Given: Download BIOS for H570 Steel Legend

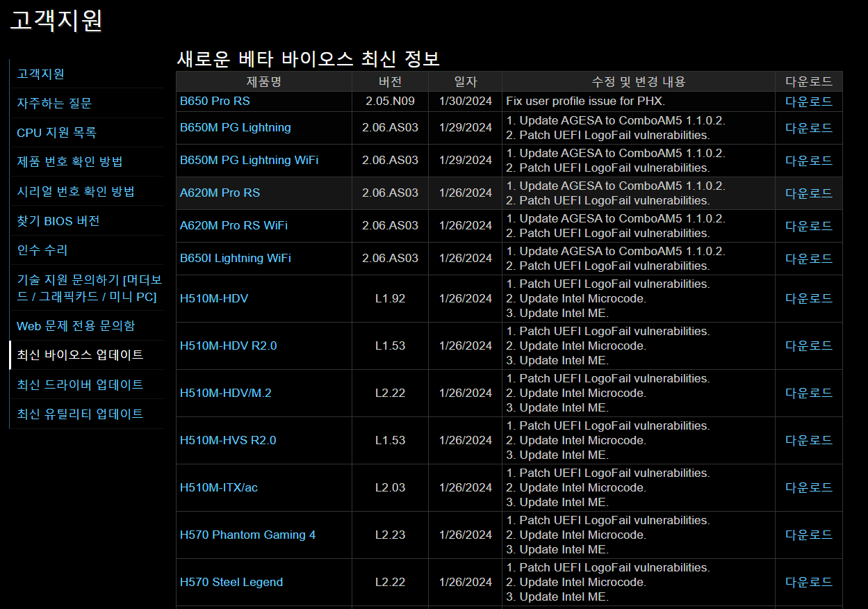Looking at the screenshot, I should tap(809, 582).
